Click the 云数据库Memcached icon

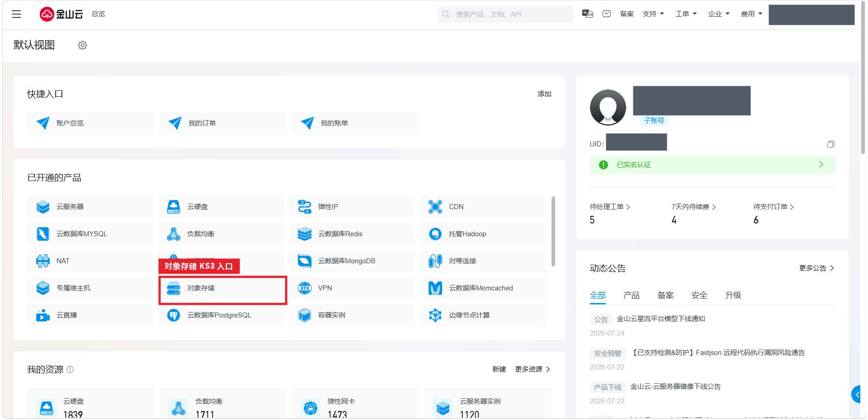435,288
